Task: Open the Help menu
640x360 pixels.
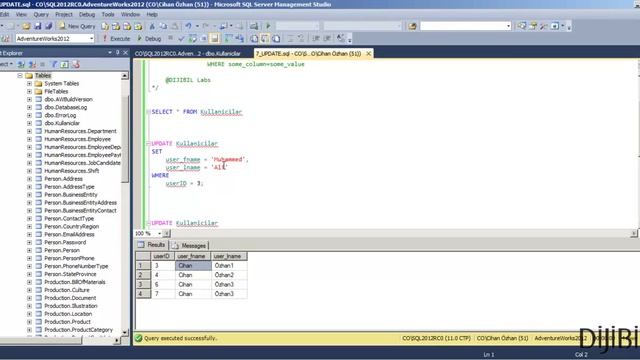Action: [x=152, y=14]
